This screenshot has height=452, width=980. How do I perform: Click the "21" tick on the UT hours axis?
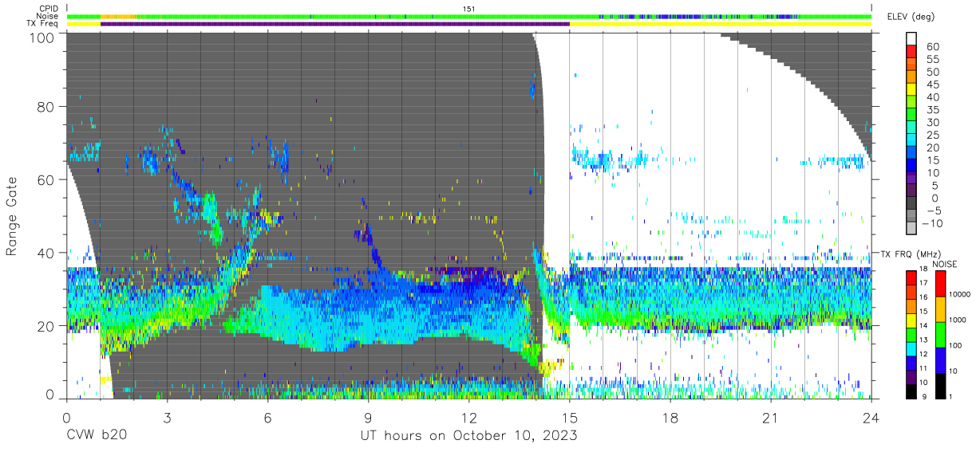tap(771, 418)
